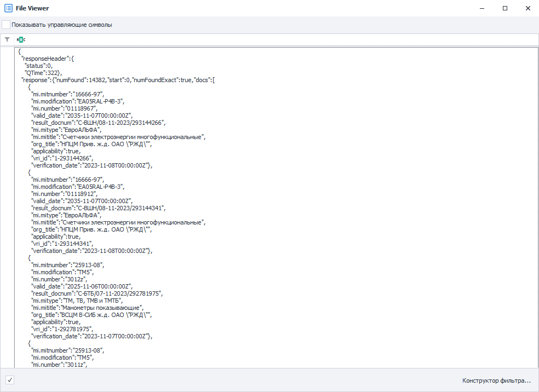The width and height of the screenshot is (539, 392).
Task: Click the mi.number 3012z line
Action: point(59,279)
